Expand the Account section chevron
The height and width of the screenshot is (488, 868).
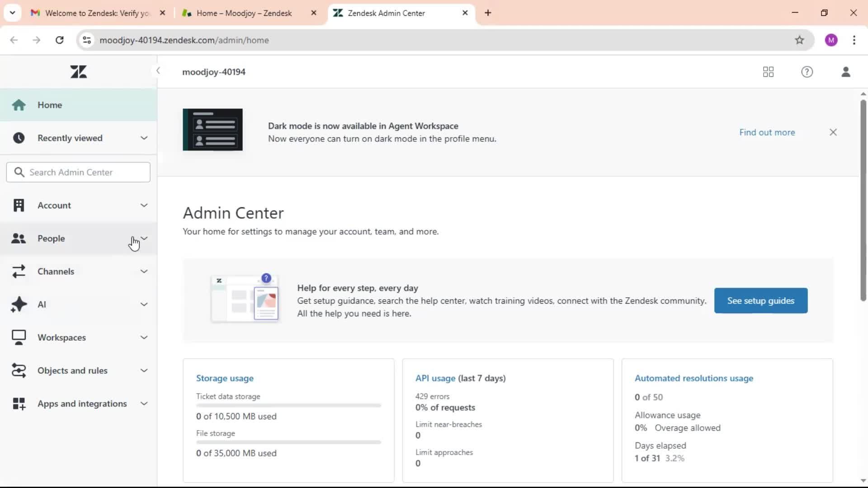144,205
